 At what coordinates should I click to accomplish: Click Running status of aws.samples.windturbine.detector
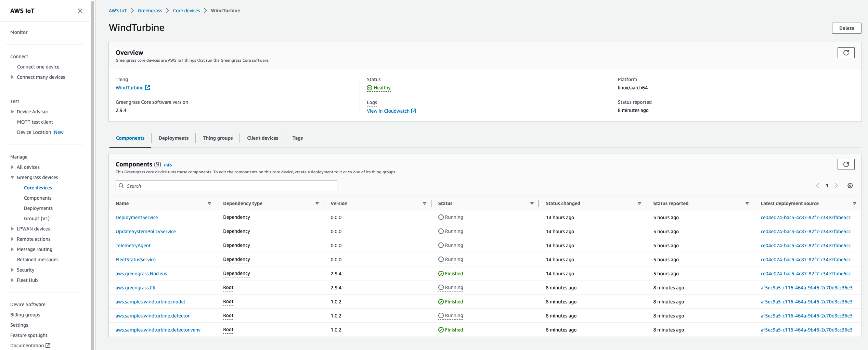tap(451, 315)
